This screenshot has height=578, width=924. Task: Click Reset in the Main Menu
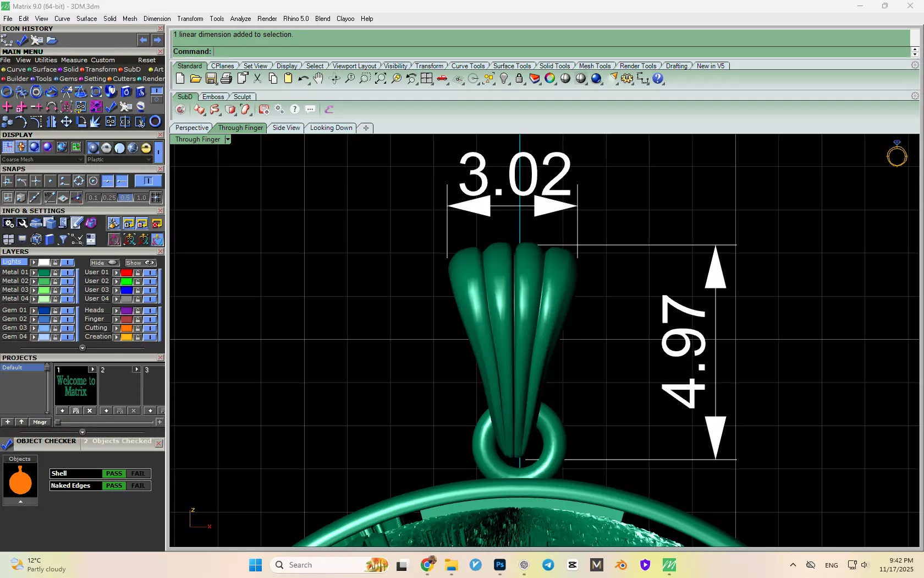147,60
